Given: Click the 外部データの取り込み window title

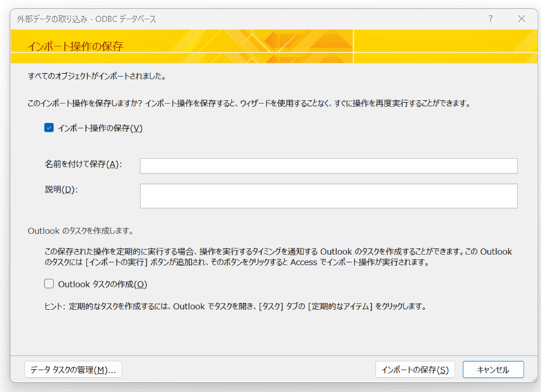Looking at the screenshot, I should pyautogui.click(x=87, y=19).
